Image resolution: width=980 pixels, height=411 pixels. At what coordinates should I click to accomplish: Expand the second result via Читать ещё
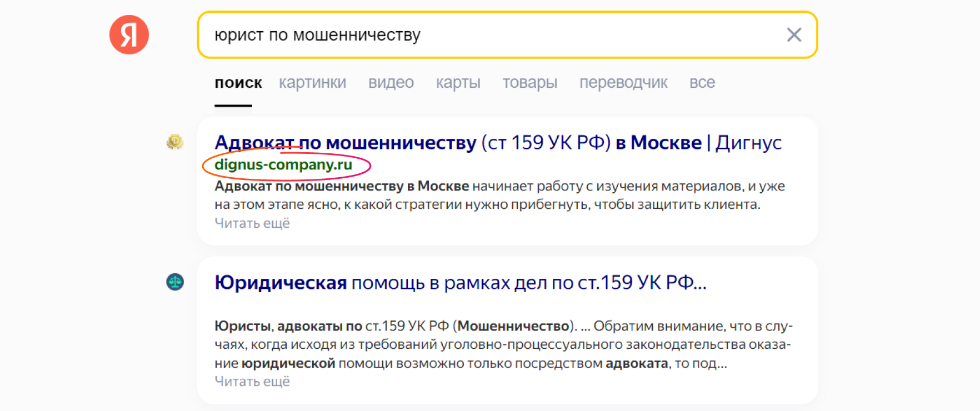point(252,381)
